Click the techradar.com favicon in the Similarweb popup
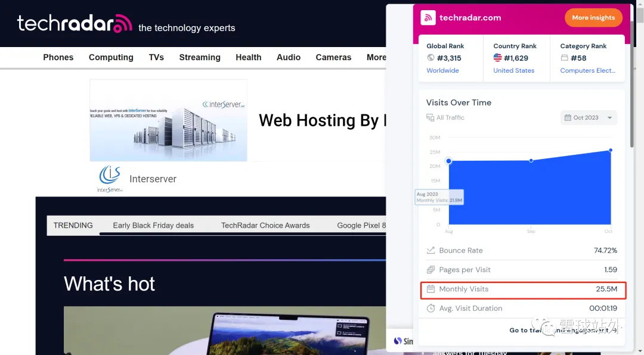The height and width of the screenshot is (355, 644). [428, 18]
